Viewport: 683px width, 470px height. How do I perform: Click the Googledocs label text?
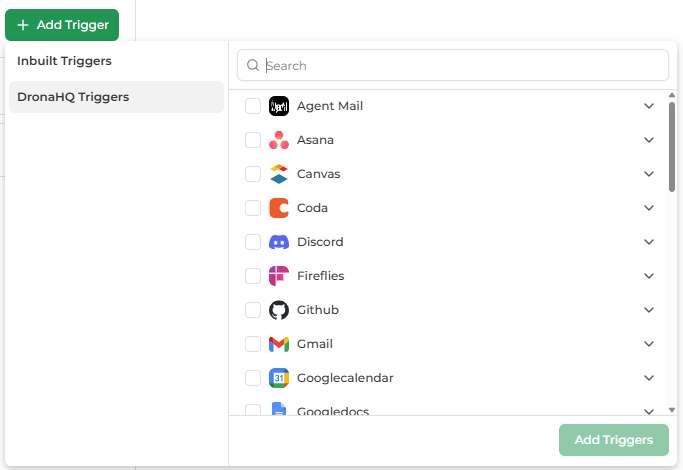333,410
